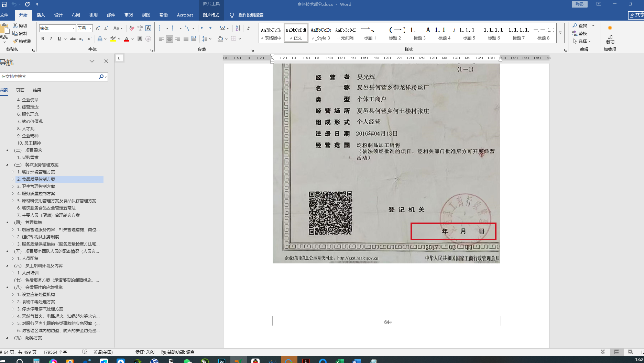Viewport: 644px width, 363px height.
Task: Expand the 食品质量控制方案 heading
Action: 13,179
